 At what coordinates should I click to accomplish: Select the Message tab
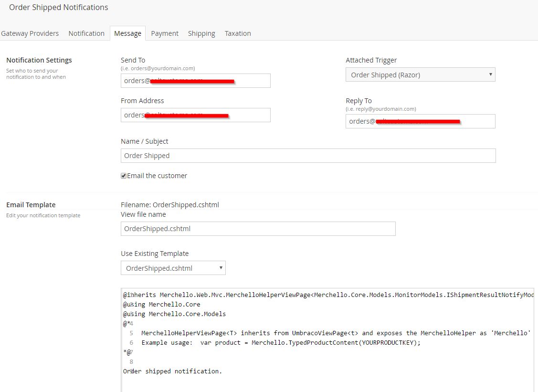pyautogui.click(x=127, y=33)
